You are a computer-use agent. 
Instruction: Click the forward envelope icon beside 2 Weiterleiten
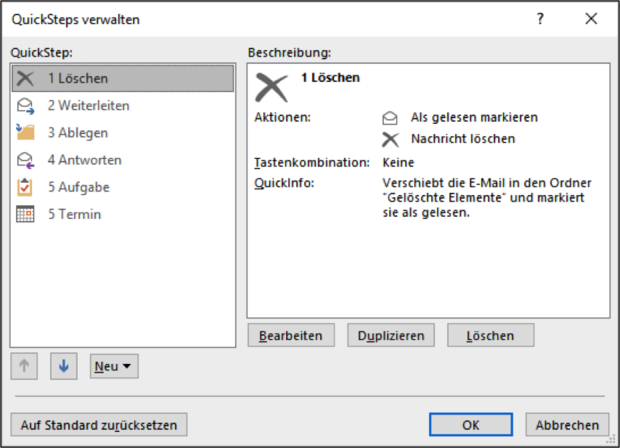26,106
